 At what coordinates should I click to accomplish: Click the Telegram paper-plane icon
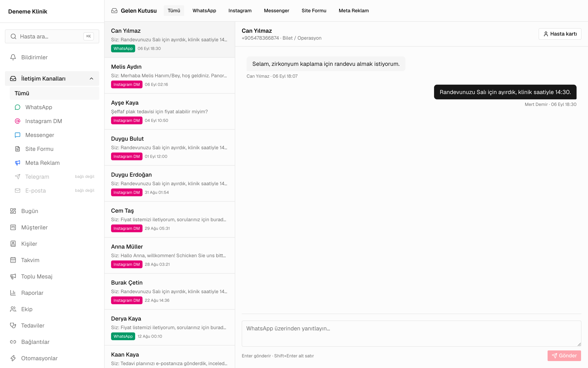point(18,176)
